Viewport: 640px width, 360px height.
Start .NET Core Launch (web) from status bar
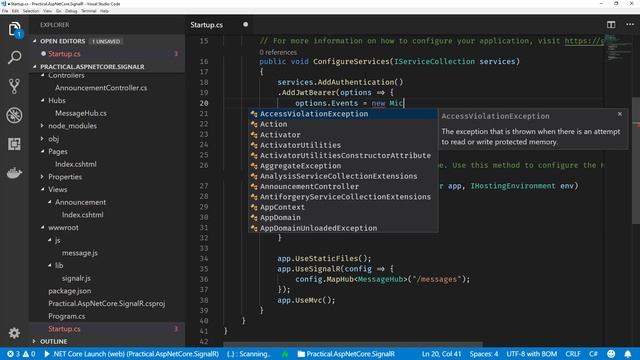point(131,354)
